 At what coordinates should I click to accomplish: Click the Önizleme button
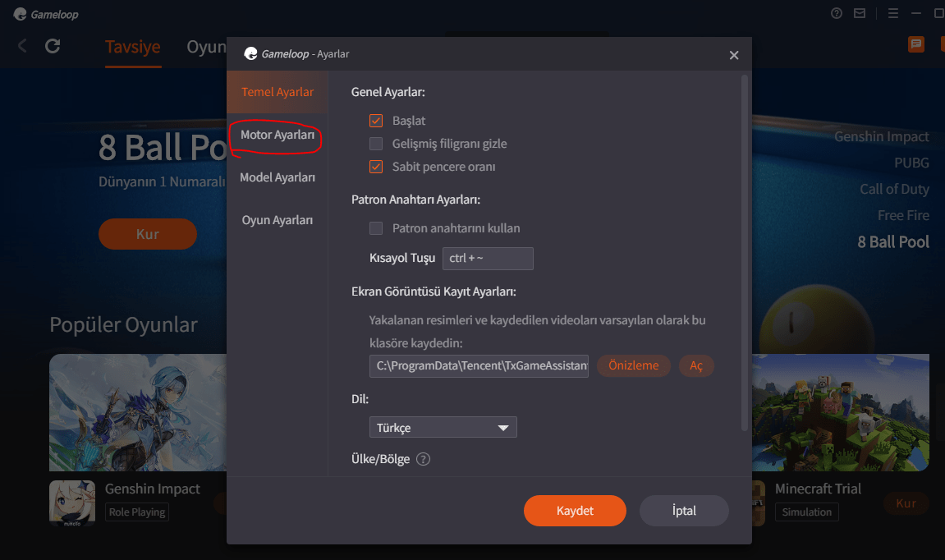coord(633,366)
